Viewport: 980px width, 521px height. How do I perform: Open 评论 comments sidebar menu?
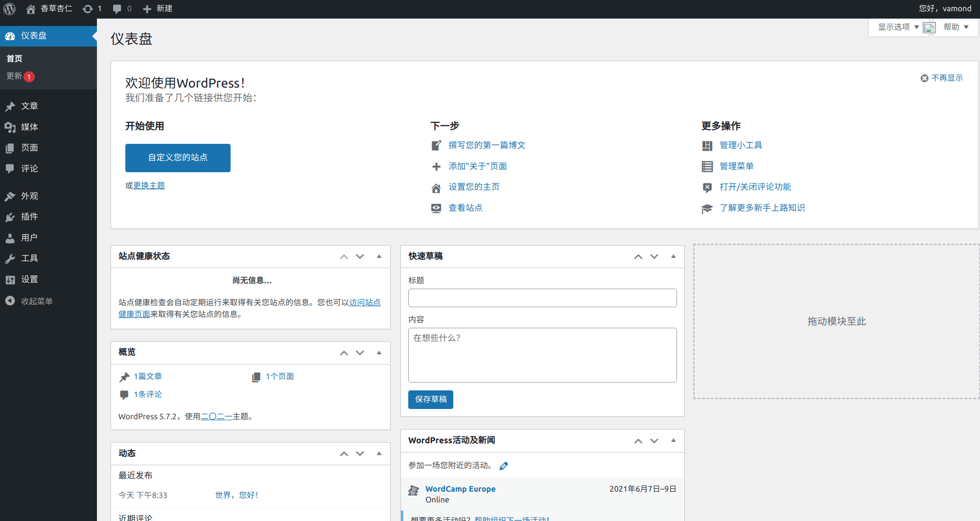(48, 169)
